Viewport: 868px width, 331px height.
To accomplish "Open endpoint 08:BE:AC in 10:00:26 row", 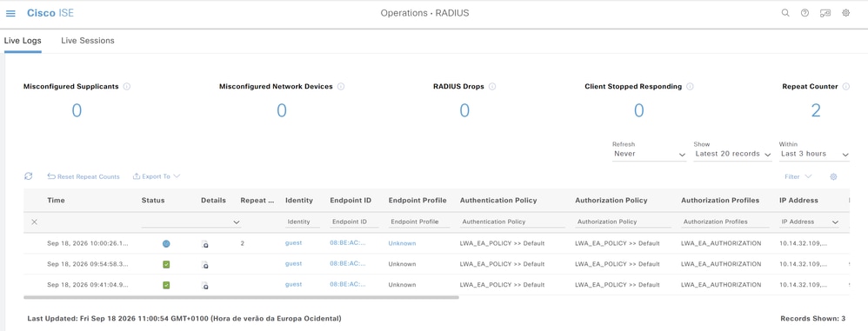I will (x=348, y=243).
